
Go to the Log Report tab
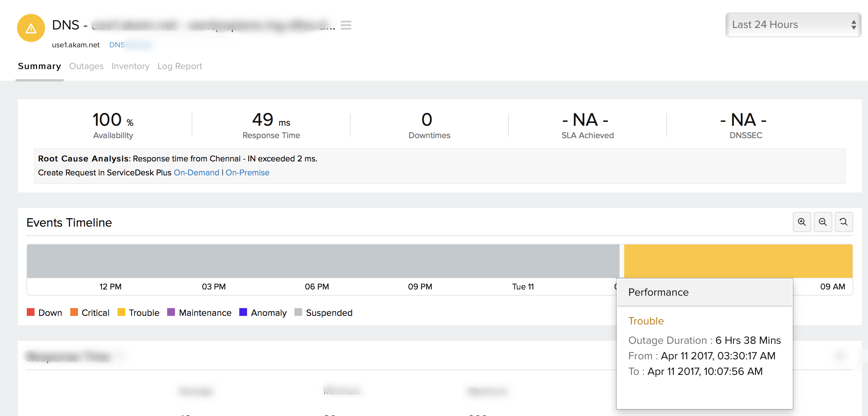point(180,66)
